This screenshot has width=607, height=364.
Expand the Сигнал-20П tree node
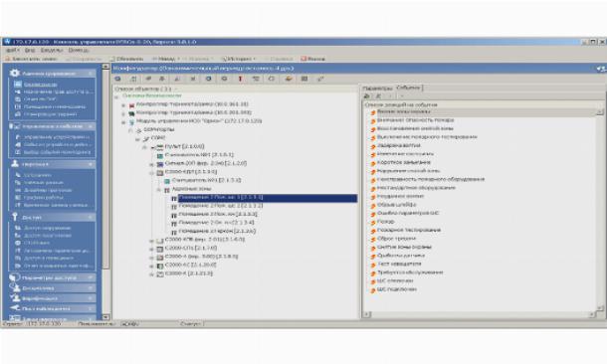(151, 164)
